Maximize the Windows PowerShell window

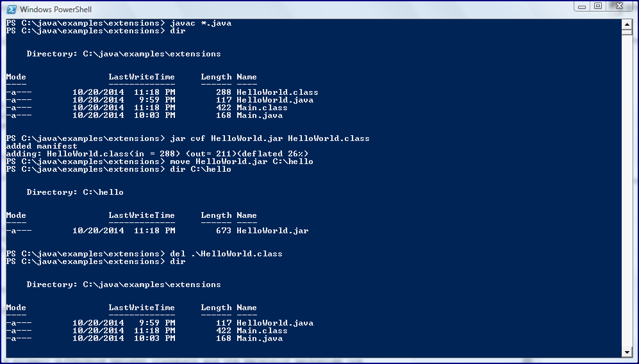tap(597, 6)
